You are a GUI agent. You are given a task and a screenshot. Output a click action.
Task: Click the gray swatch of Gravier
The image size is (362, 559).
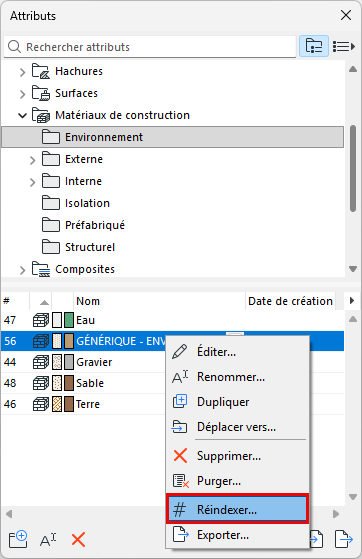click(x=69, y=362)
